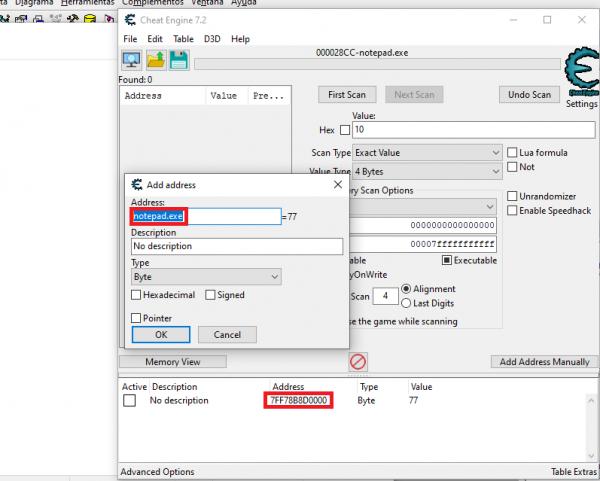
Task: Open the Type dropdown showing Byte
Action: point(206,276)
